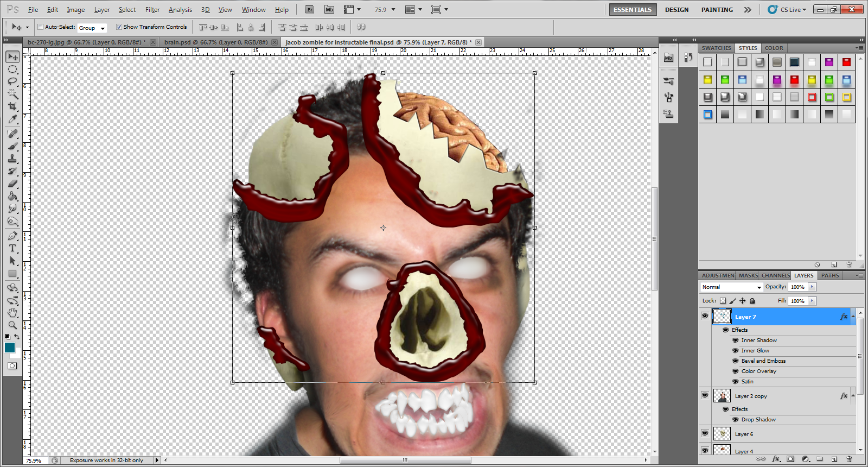Screen dimensions: 868x467
Task: Enable the Auto-Select checkbox
Action: tap(40, 27)
